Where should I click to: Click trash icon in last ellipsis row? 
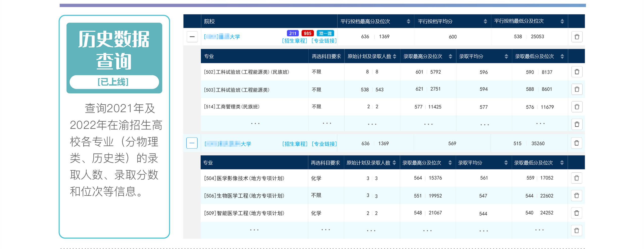(576, 230)
